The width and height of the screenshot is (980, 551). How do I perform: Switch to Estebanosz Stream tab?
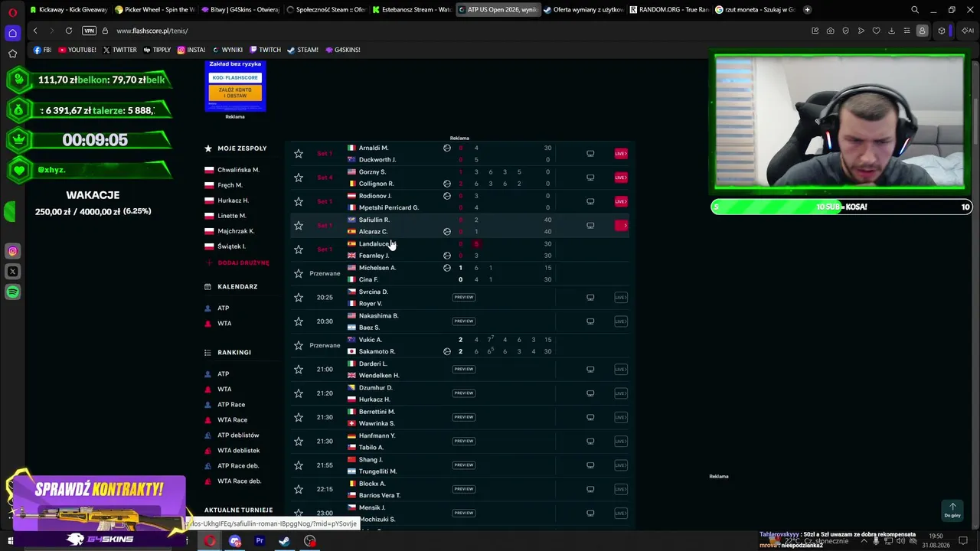pyautogui.click(x=413, y=10)
